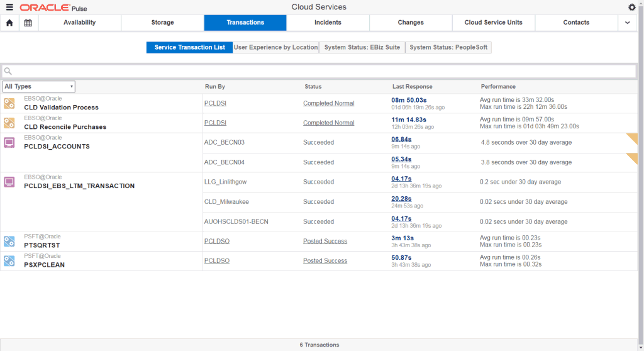This screenshot has width=644, height=351.
Task: Click the PSXPCLEAN process icon
Action: point(9,261)
